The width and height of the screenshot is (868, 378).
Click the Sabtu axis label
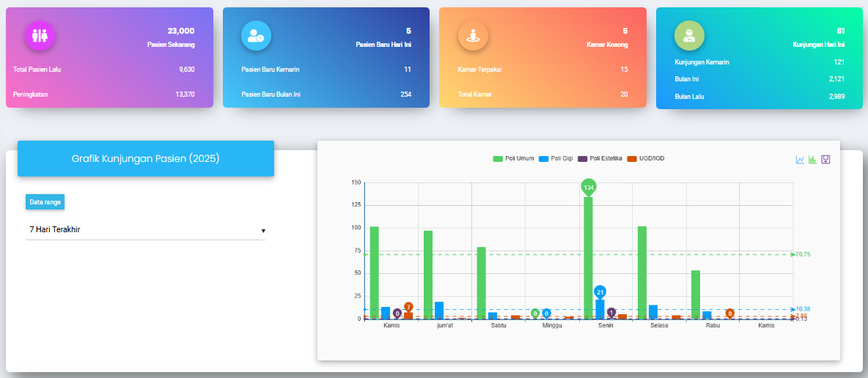(x=499, y=325)
